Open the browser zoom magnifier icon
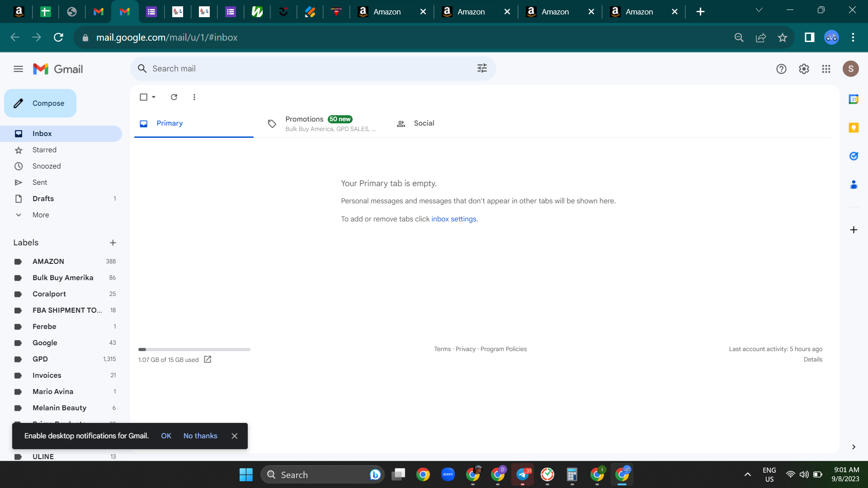The width and height of the screenshot is (868, 488). [739, 38]
